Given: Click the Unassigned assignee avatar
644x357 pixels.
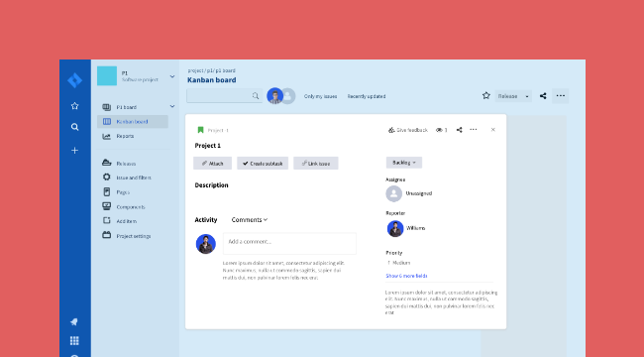Looking at the screenshot, I should [394, 193].
